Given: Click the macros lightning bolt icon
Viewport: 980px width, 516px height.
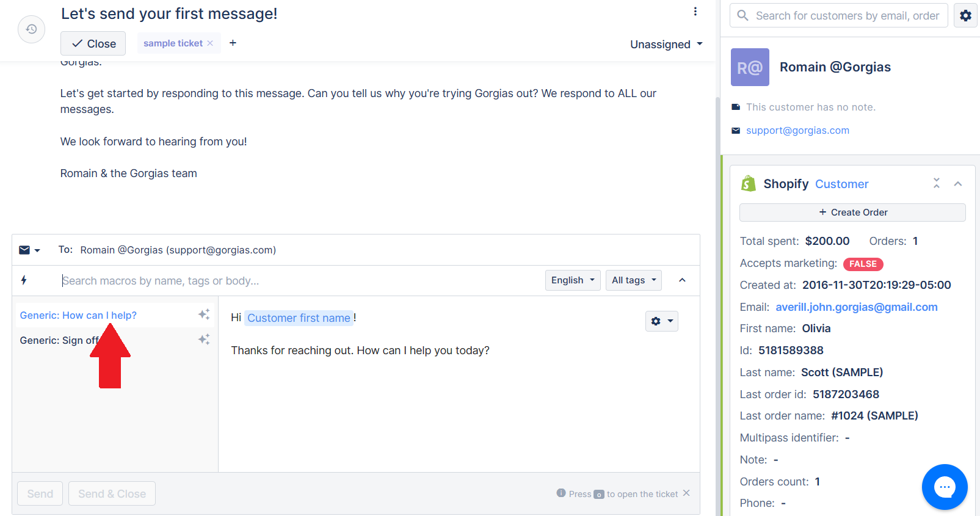Looking at the screenshot, I should coord(24,280).
